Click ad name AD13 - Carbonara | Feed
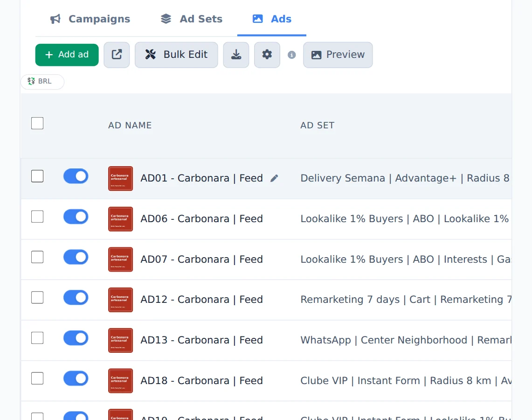Screen dimensions: 532x420 [201, 340]
